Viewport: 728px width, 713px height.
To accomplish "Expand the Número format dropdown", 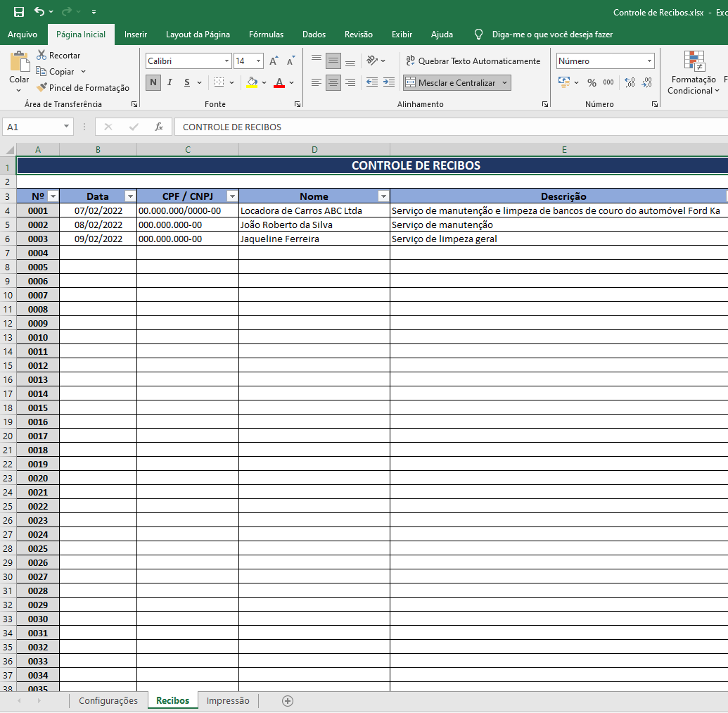I will [649, 61].
